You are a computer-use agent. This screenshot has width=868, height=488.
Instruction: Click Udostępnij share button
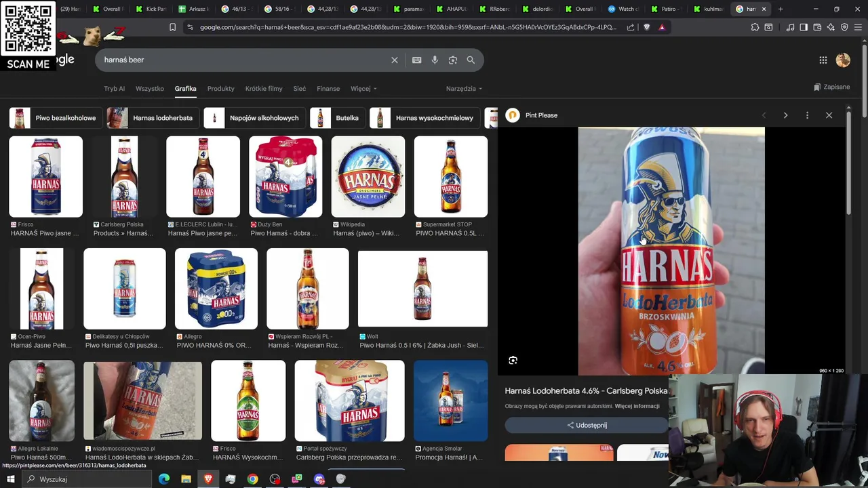point(587,425)
